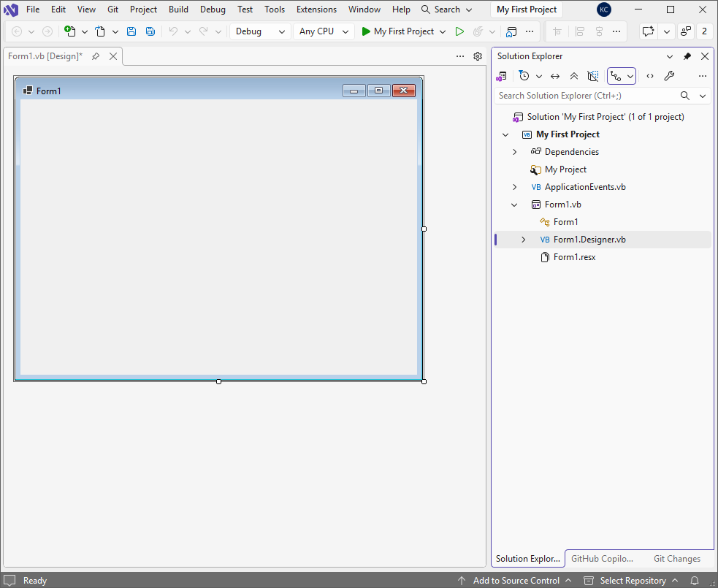Click the KC account avatar
The image size is (718, 588).
tap(604, 9)
